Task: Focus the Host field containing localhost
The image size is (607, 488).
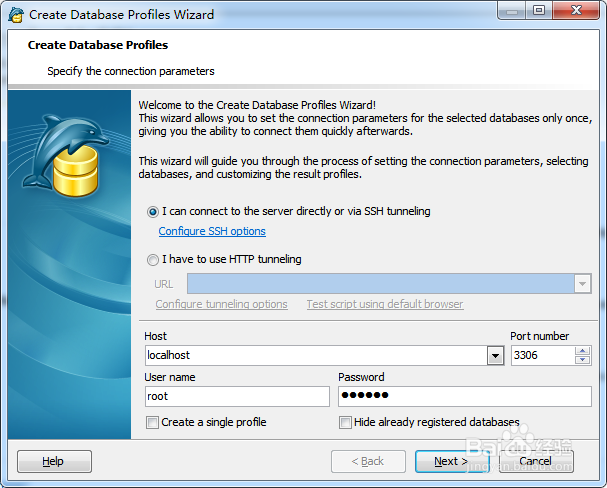Action: tap(316, 355)
